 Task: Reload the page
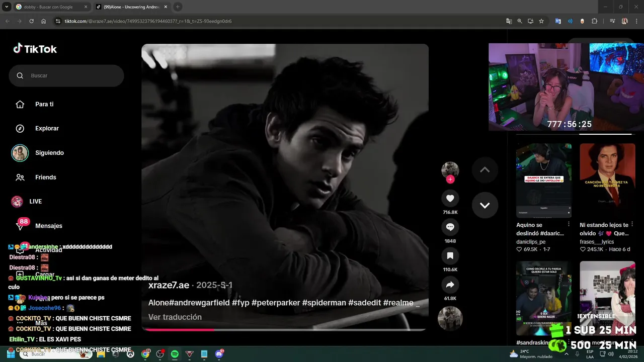31,21
